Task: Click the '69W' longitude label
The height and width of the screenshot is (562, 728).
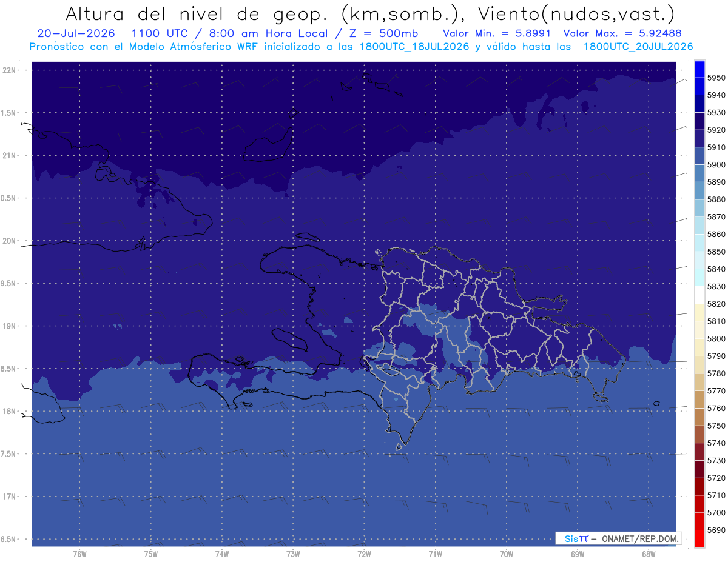Action: tap(578, 554)
